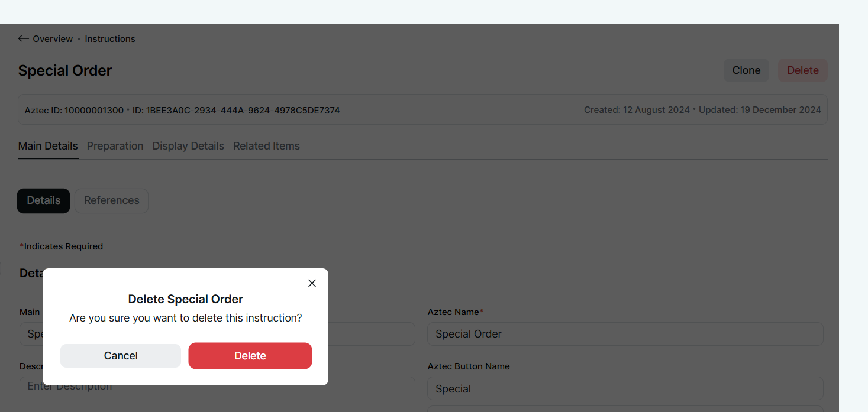The image size is (868, 412).
Task: Select the Display Details tab
Action: (188, 146)
